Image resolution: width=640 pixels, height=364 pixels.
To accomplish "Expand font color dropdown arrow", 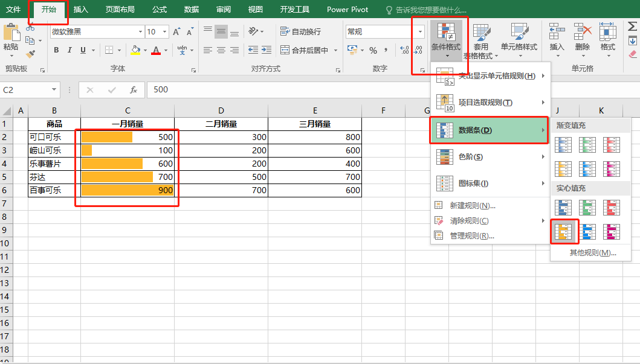I will tap(166, 51).
